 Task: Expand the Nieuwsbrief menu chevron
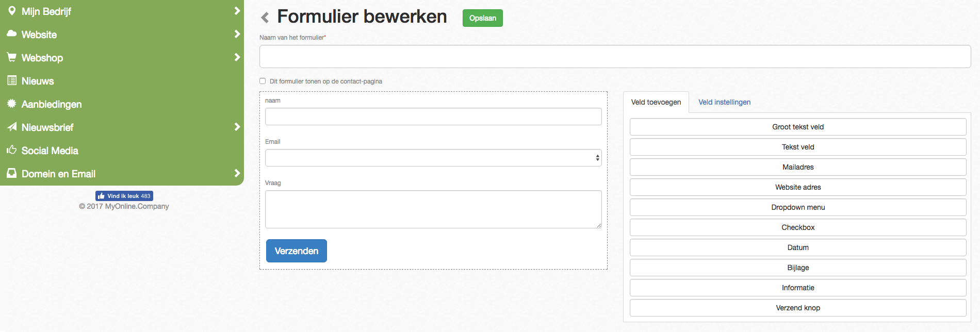[237, 127]
